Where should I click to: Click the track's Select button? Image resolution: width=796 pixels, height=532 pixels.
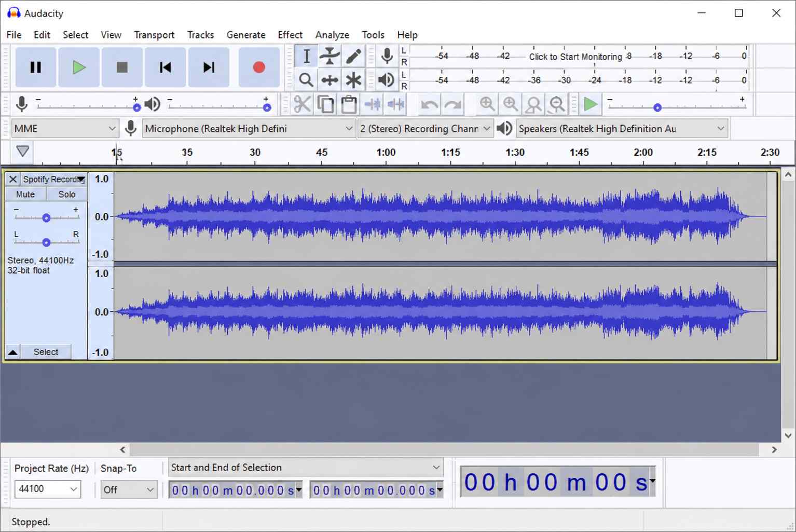click(46, 352)
